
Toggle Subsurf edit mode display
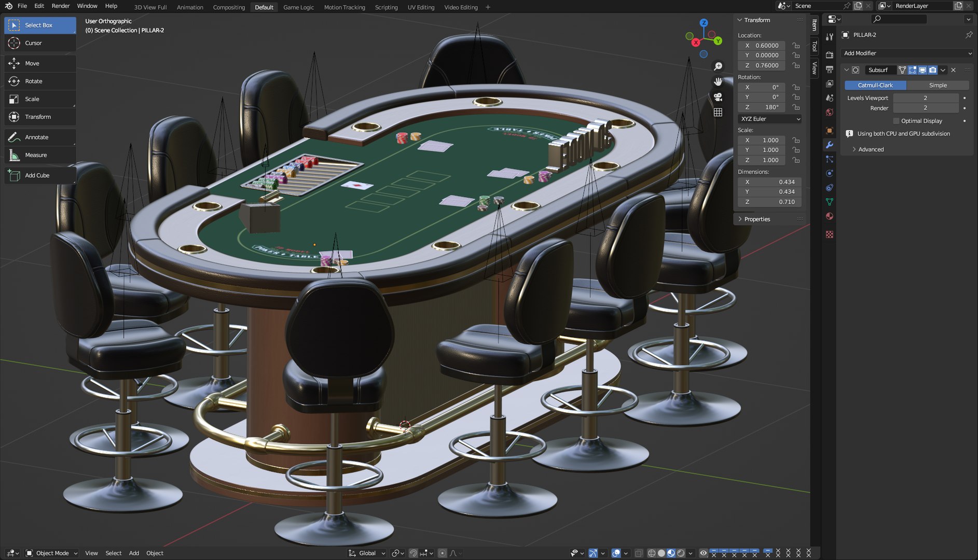[x=913, y=70]
